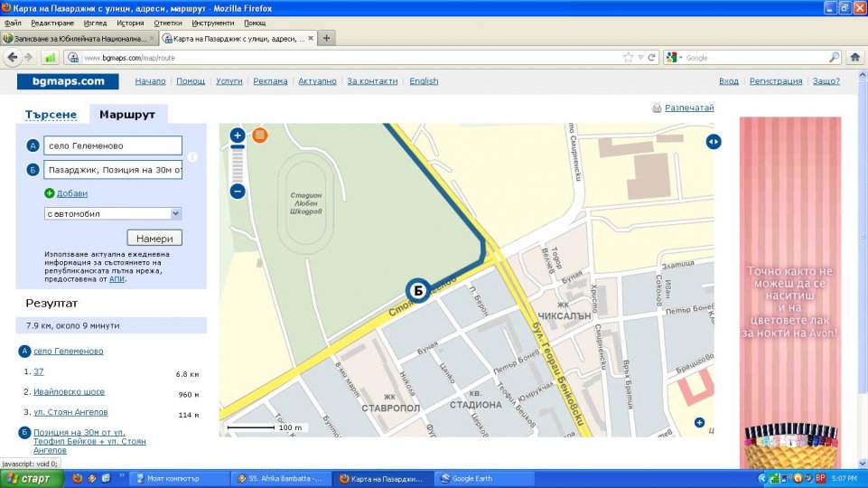
Task: Open the Ивайловско шосе route step link
Action: click(69, 392)
